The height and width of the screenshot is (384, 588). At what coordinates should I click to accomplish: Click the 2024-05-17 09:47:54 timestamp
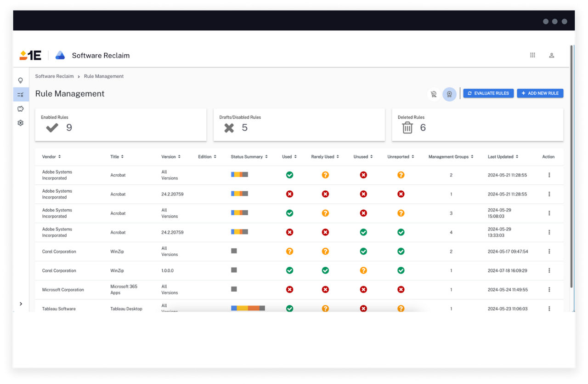click(508, 252)
